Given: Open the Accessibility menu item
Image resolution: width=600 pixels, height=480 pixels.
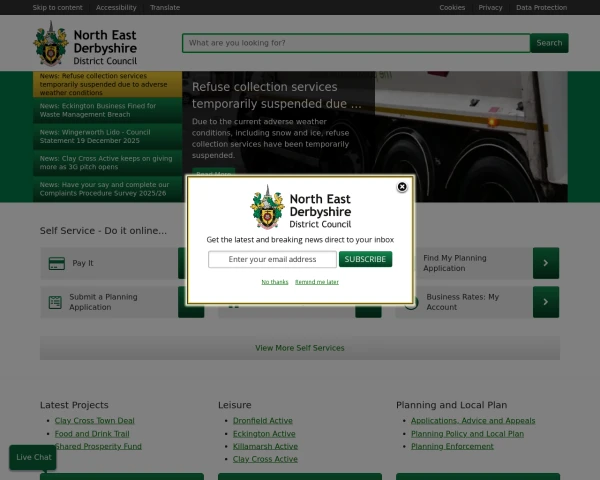Looking at the screenshot, I should [x=116, y=7].
